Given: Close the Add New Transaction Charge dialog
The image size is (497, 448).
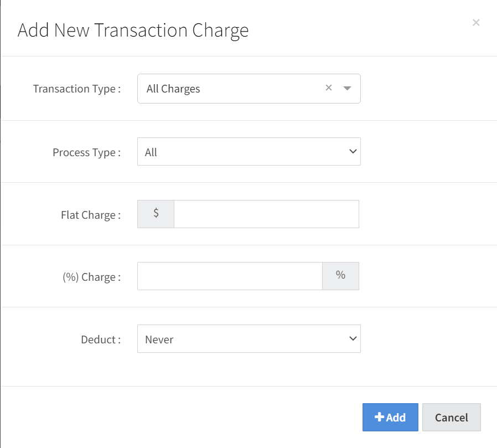Looking at the screenshot, I should point(476,23).
